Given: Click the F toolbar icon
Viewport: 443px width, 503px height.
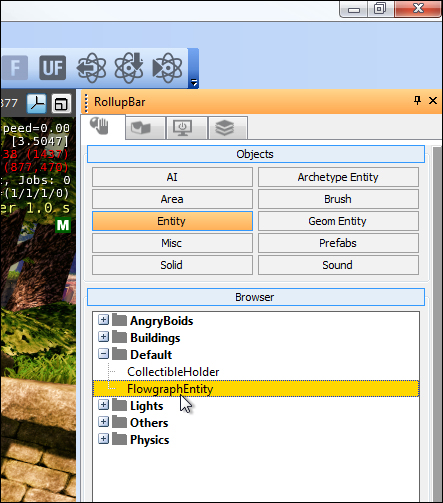Looking at the screenshot, I should click(x=14, y=68).
